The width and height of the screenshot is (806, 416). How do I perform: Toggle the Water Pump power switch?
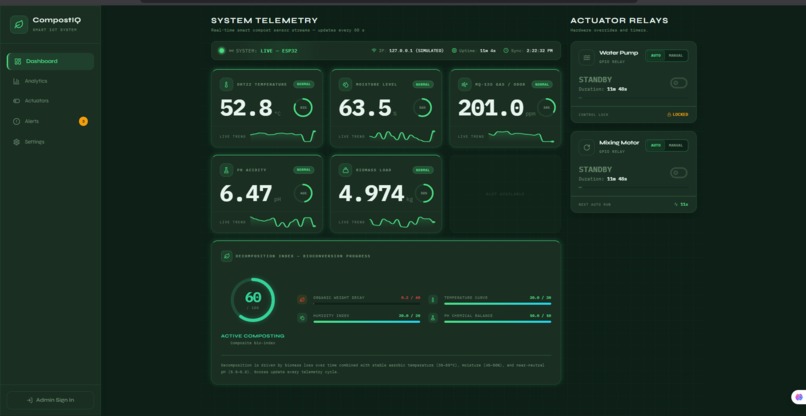[679, 83]
